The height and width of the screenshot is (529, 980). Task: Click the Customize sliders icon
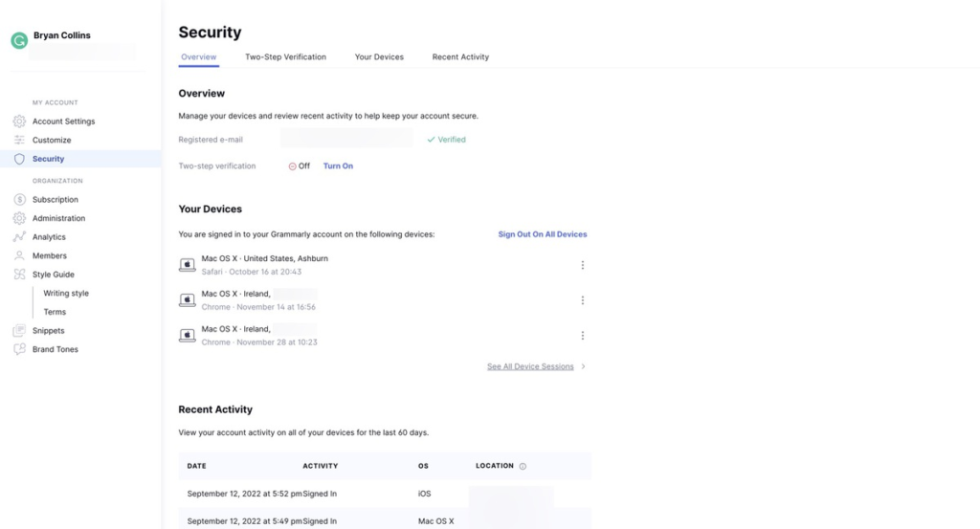coord(19,140)
